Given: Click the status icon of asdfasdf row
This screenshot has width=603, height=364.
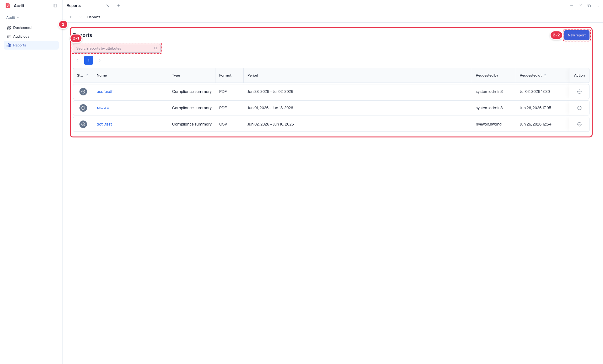Looking at the screenshot, I should pyautogui.click(x=83, y=92).
